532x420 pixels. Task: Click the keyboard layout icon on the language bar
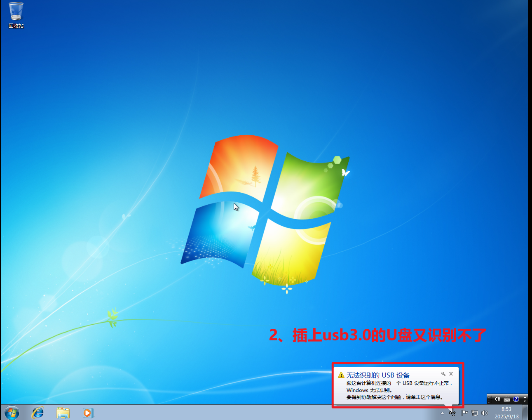tap(506, 399)
